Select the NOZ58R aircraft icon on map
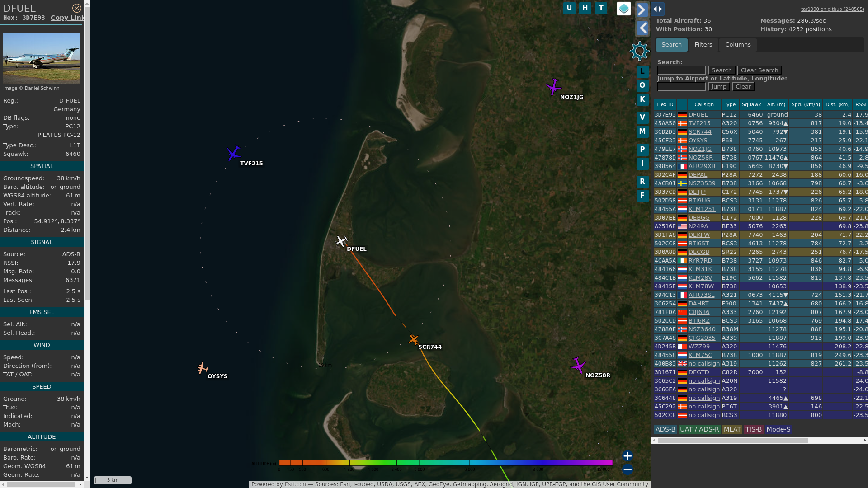 [x=578, y=365]
